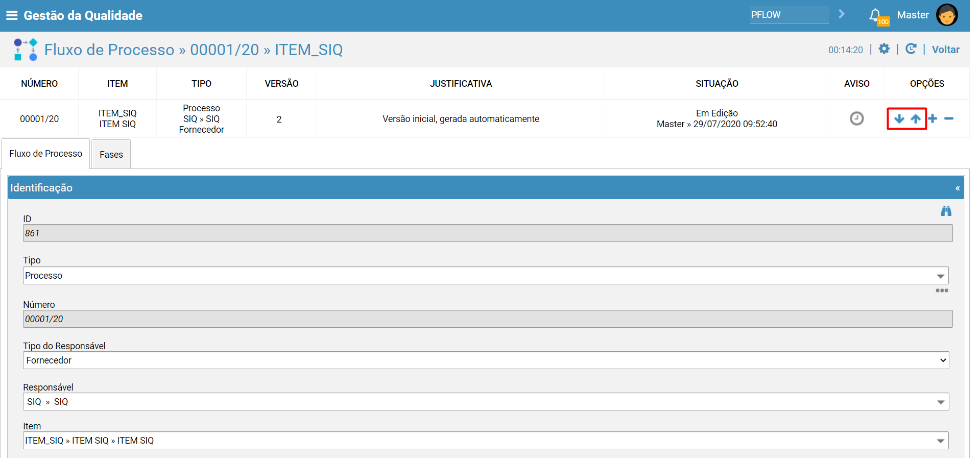Click table cell 00001/20
The width and height of the screenshot is (980, 461).
click(39, 119)
